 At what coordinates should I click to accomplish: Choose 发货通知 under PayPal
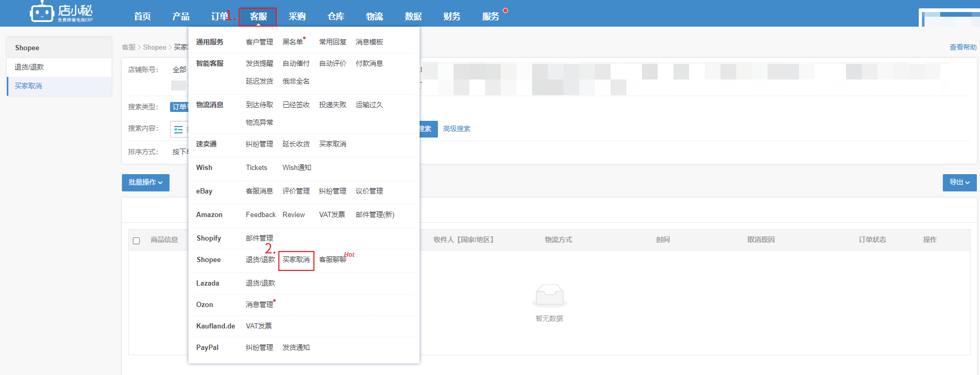tap(296, 347)
